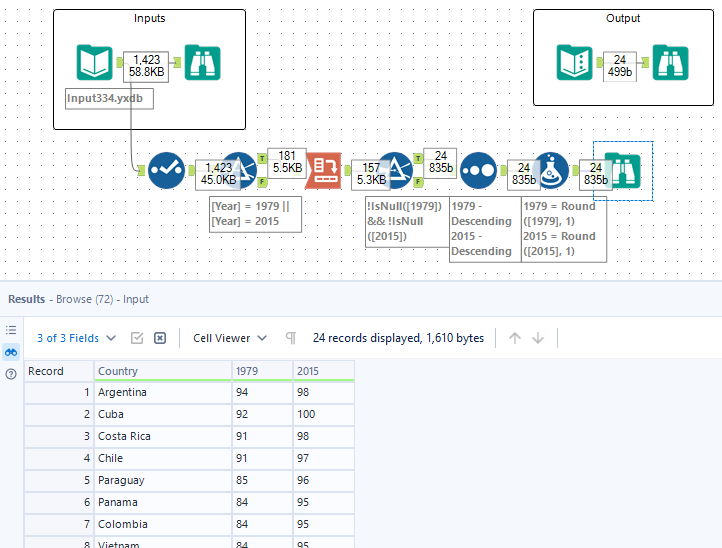Select the Input Data tool in Inputs container
Viewport: 722px width, 548px height.
click(94, 63)
